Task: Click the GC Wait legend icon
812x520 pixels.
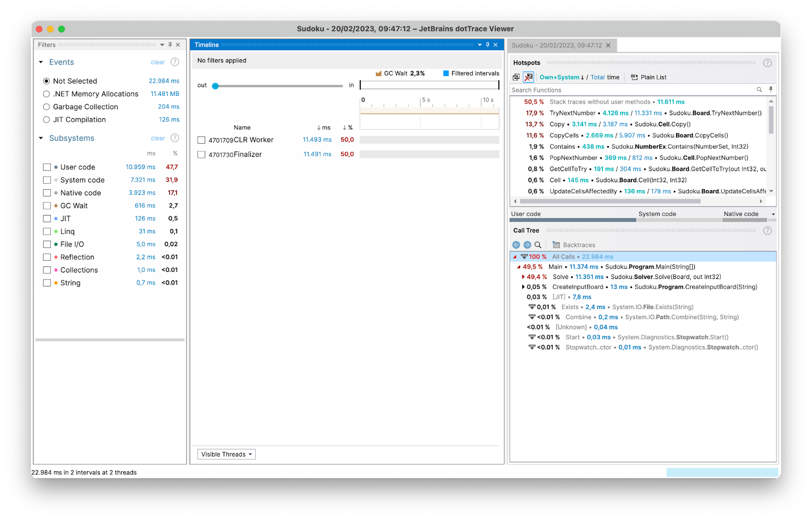Action: tap(379, 74)
